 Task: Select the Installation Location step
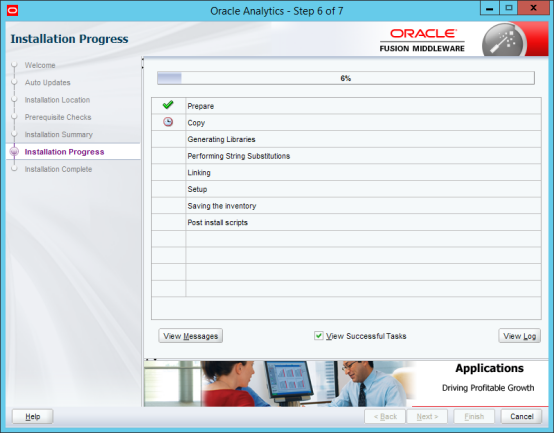point(57,100)
